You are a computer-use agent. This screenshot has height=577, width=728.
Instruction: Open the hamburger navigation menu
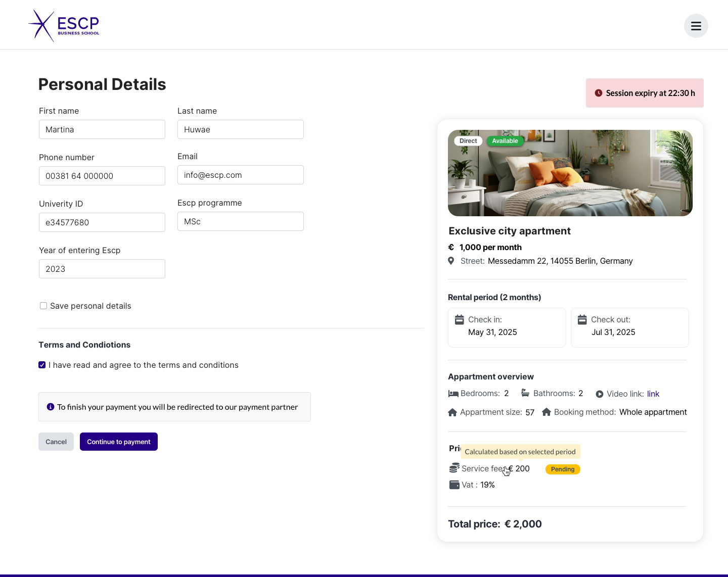point(696,26)
